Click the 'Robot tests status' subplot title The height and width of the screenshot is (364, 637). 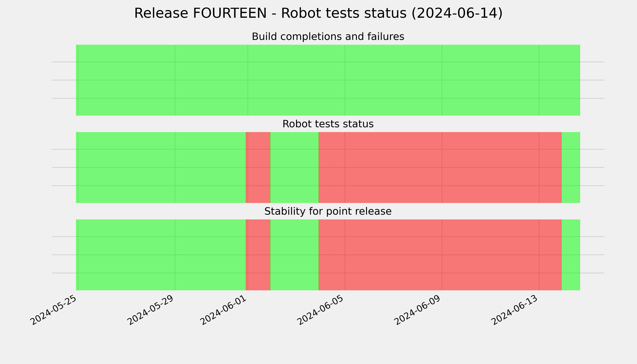[x=328, y=124]
